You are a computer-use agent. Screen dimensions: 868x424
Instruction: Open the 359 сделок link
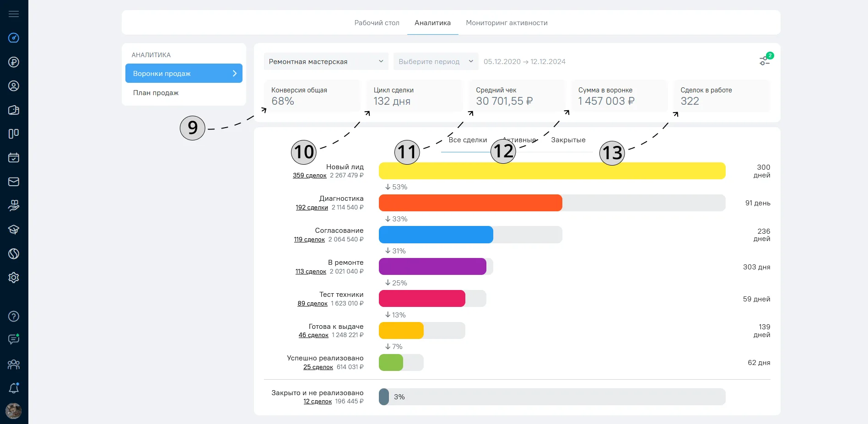pyautogui.click(x=310, y=175)
